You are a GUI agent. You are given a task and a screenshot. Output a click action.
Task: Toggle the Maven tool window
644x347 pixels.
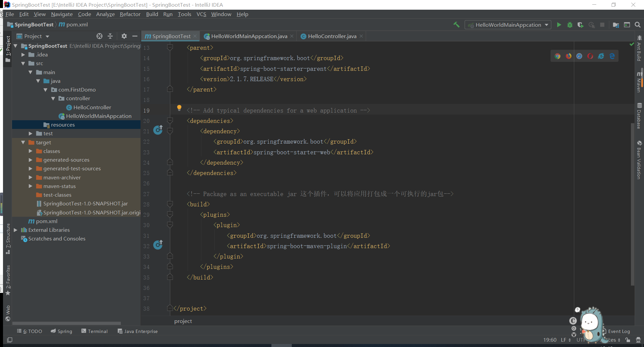pyautogui.click(x=639, y=82)
